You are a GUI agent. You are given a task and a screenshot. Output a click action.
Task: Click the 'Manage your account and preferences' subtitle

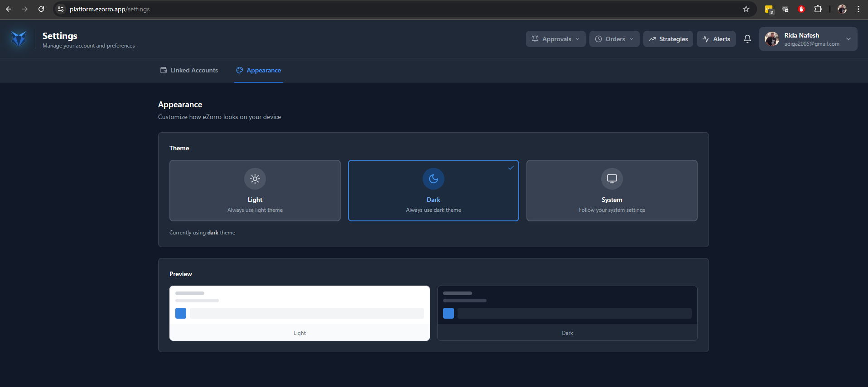88,46
